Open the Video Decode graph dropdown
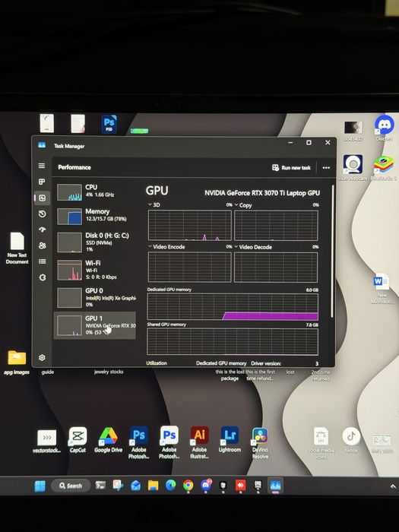This screenshot has width=399, height=532. [253, 247]
